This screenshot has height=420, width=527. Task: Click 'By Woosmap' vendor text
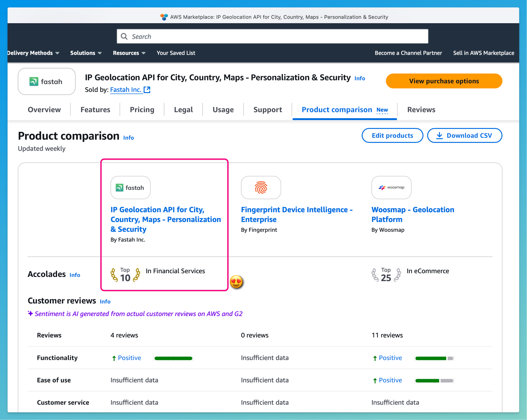(x=388, y=230)
